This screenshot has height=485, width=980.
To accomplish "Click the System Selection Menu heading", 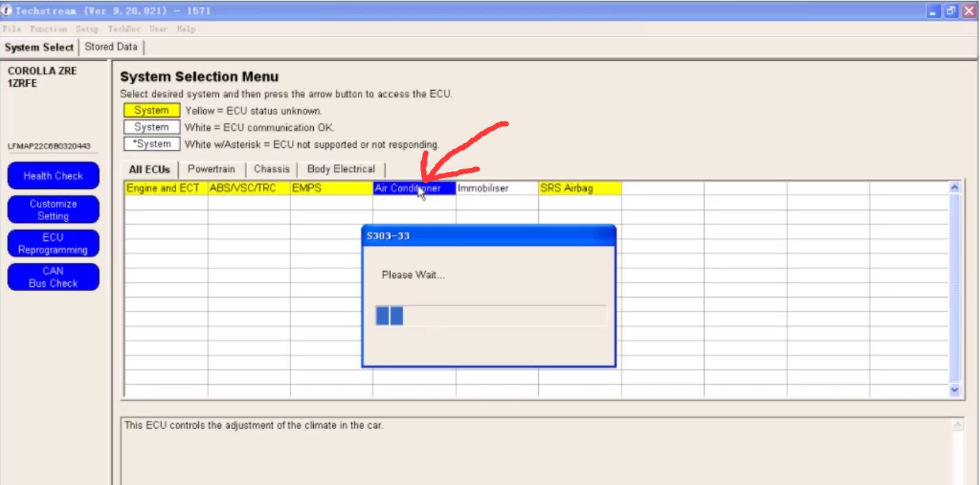I will click(x=200, y=77).
